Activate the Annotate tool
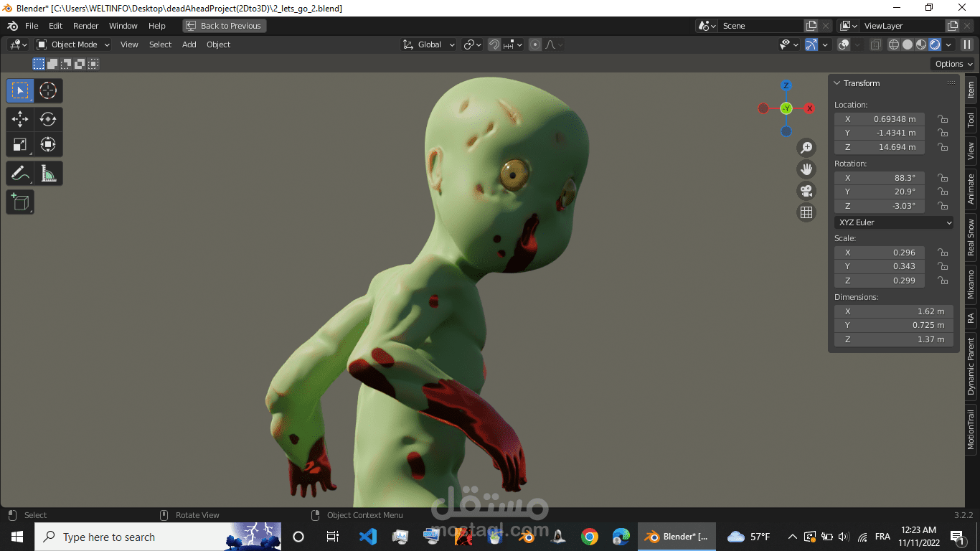This screenshot has width=980, height=551. tap(20, 173)
